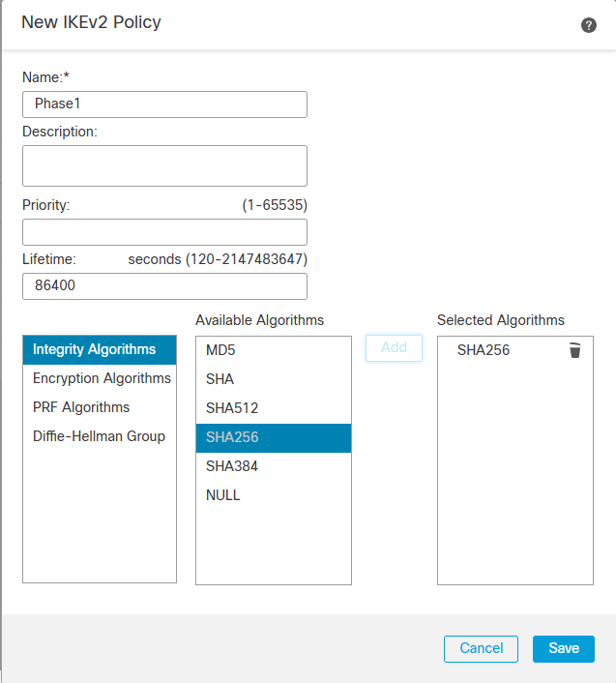The width and height of the screenshot is (616, 683).
Task: Select Integrity Algorithms category
Action: coord(100,349)
